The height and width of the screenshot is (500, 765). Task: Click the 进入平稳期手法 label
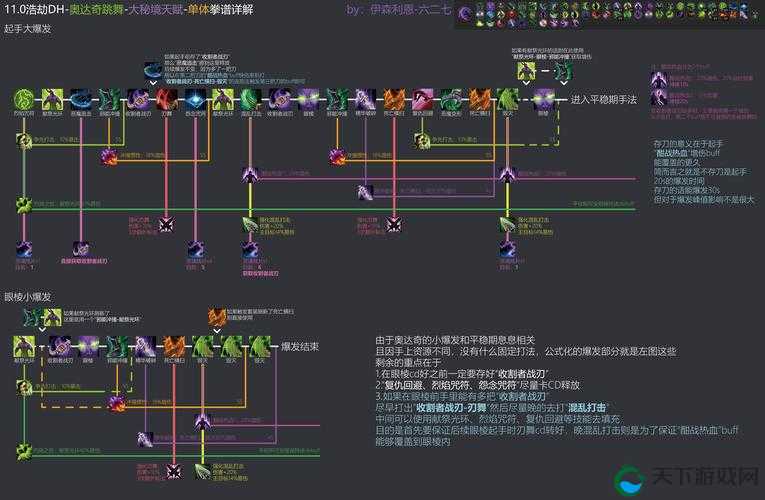click(x=604, y=100)
